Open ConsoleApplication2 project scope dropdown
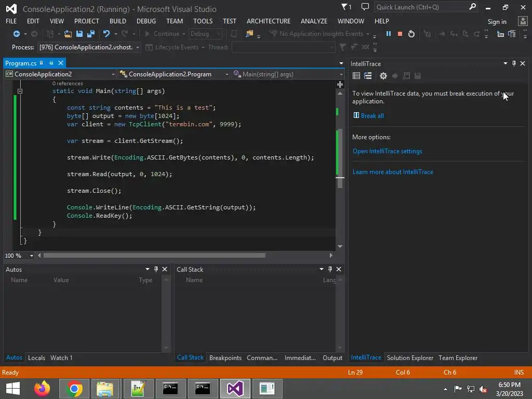Image resolution: width=532 pixels, height=399 pixels. [x=113, y=74]
